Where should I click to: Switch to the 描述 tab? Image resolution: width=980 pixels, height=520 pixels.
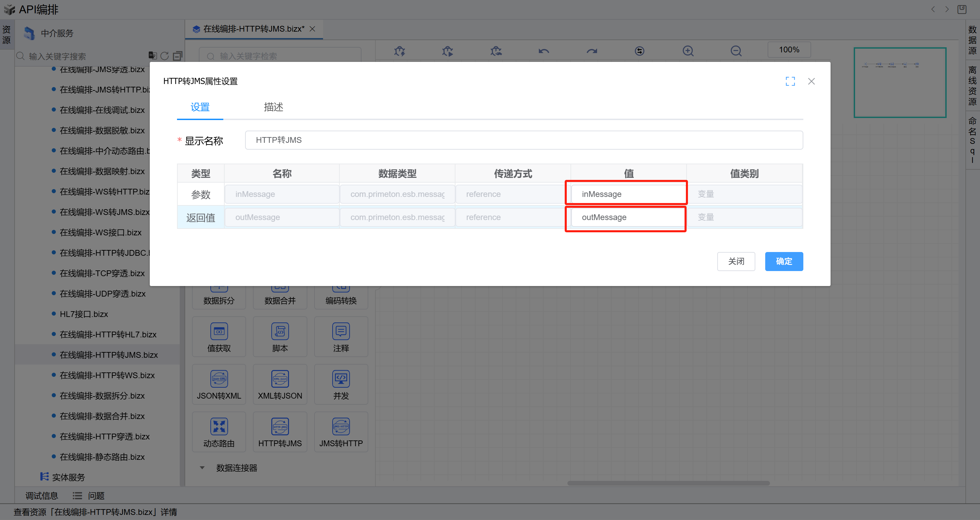273,107
